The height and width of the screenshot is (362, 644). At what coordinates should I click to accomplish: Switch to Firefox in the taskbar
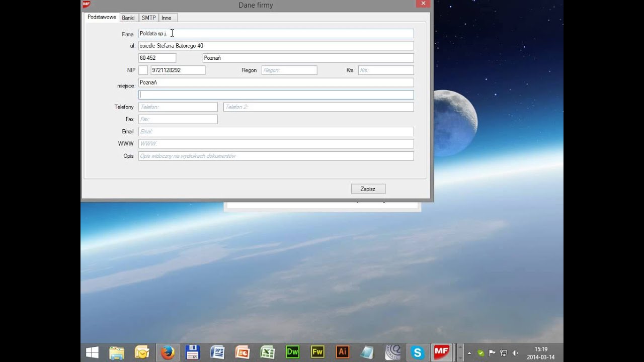coord(167,352)
